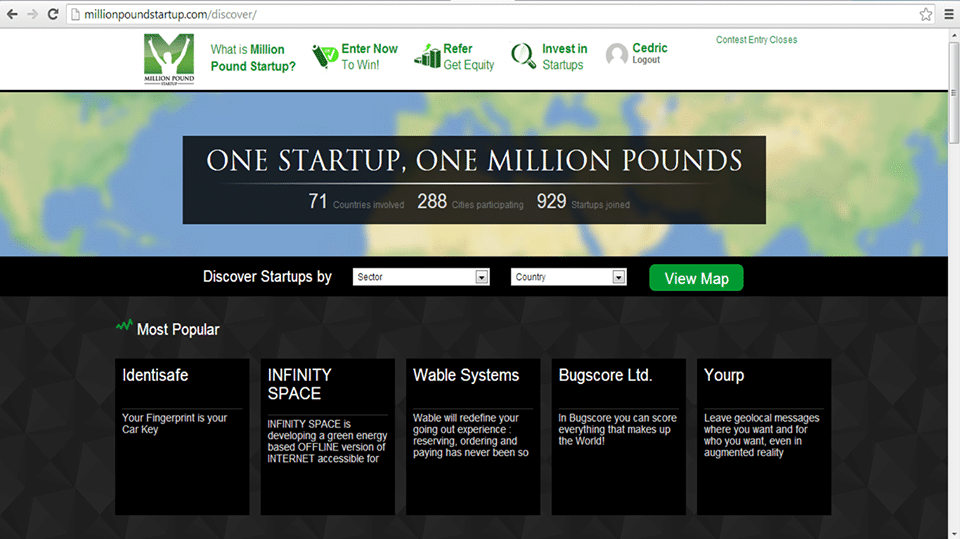The width and height of the screenshot is (960, 539).
Task: Click the Discover Startups by label
Action: point(267,277)
